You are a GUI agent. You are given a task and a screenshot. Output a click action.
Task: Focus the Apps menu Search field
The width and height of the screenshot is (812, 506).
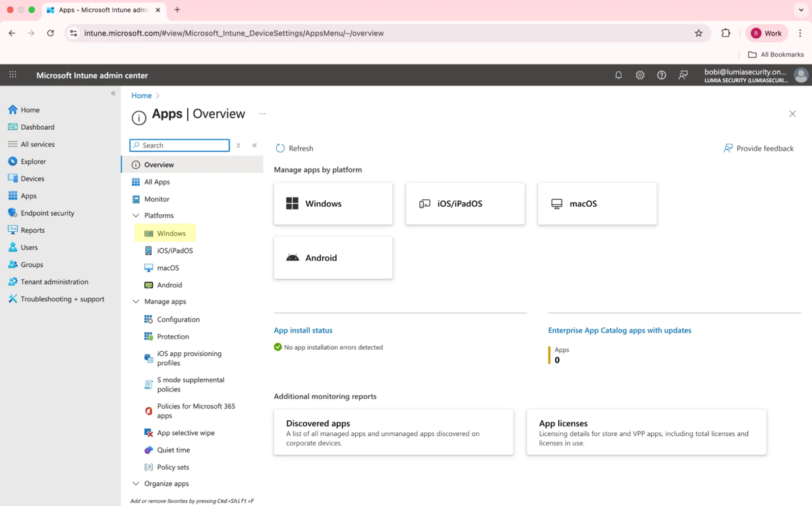tap(180, 145)
